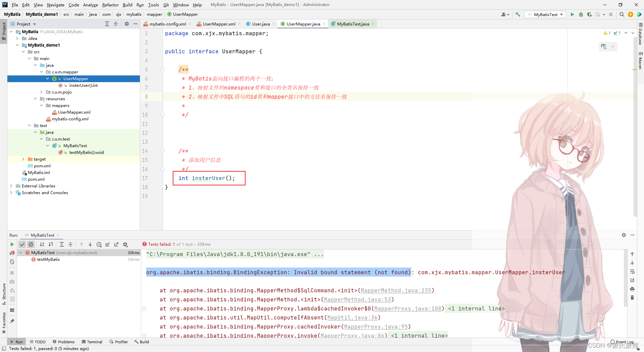Clear console output with trash icon
This screenshot has width=644, height=352.
pos(632,298)
